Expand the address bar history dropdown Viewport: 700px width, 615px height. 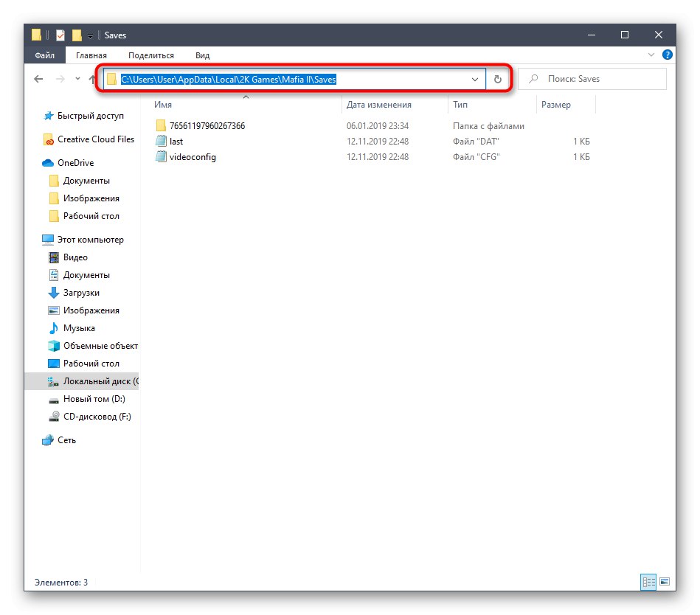click(475, 80)
